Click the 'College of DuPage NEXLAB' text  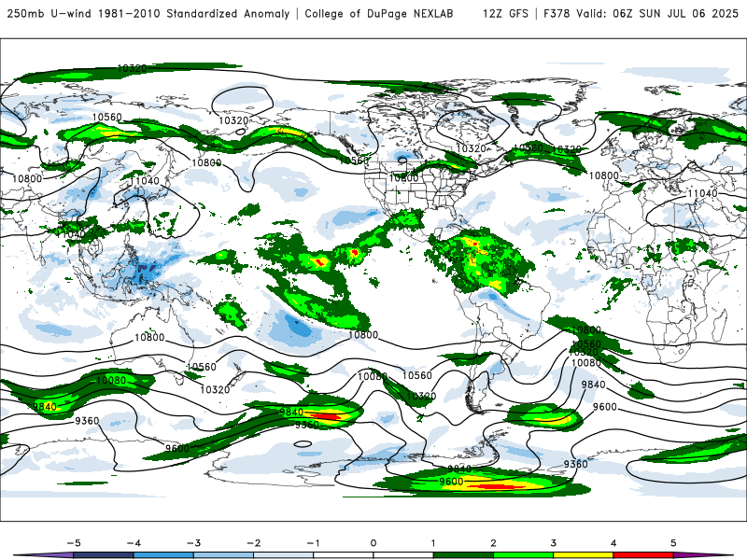(379, 13)
